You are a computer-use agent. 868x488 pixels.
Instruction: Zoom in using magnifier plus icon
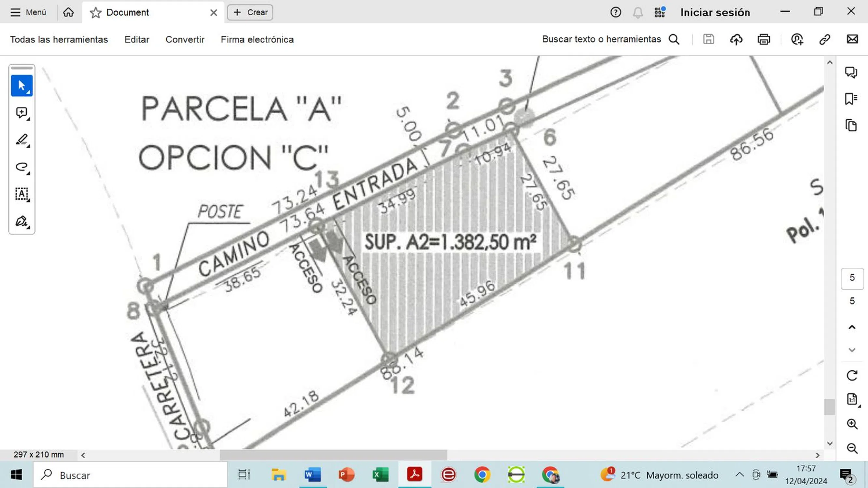tap(852, 424)
